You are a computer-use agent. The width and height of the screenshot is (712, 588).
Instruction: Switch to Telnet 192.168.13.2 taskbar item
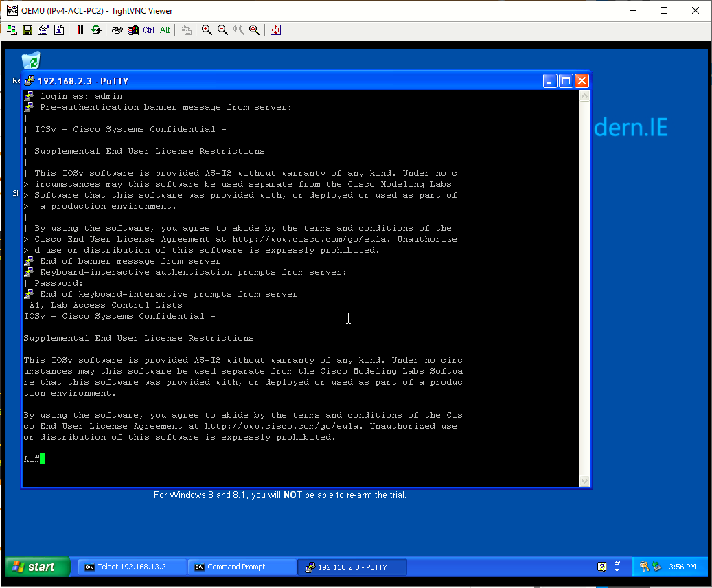[132, 567]
